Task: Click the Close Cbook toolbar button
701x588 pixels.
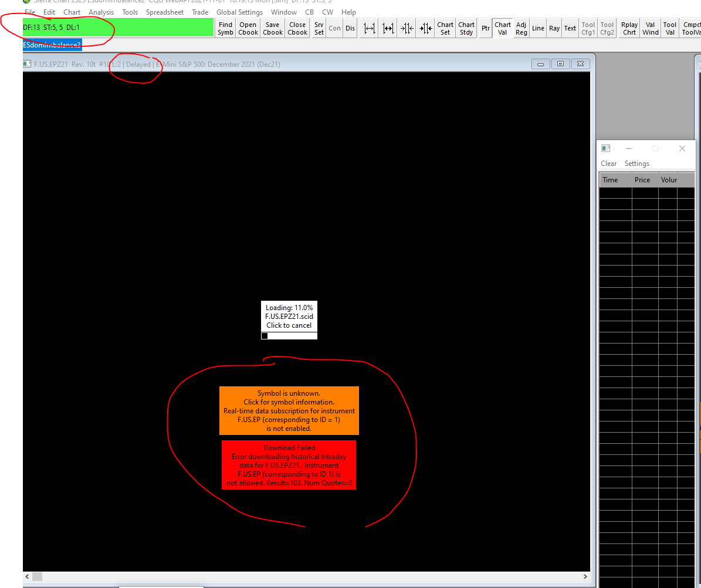Action: [297, 28]
